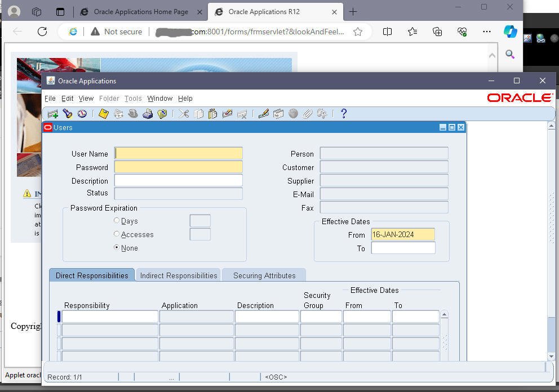Select Accesses password expiration radio button
This screenshot has height=392, width=559.
[x=116, y=234]
